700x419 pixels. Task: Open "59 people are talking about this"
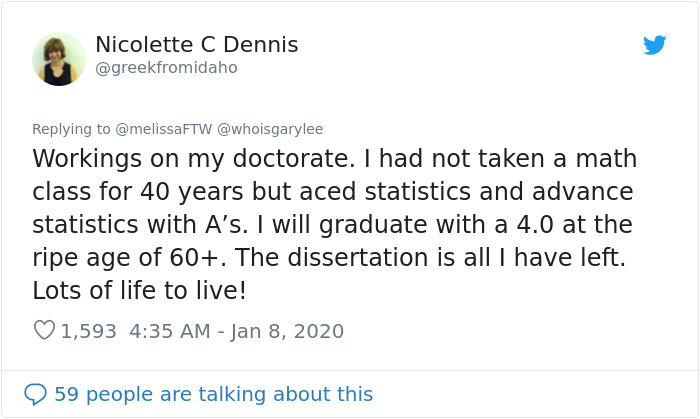(x=213, y=394)
